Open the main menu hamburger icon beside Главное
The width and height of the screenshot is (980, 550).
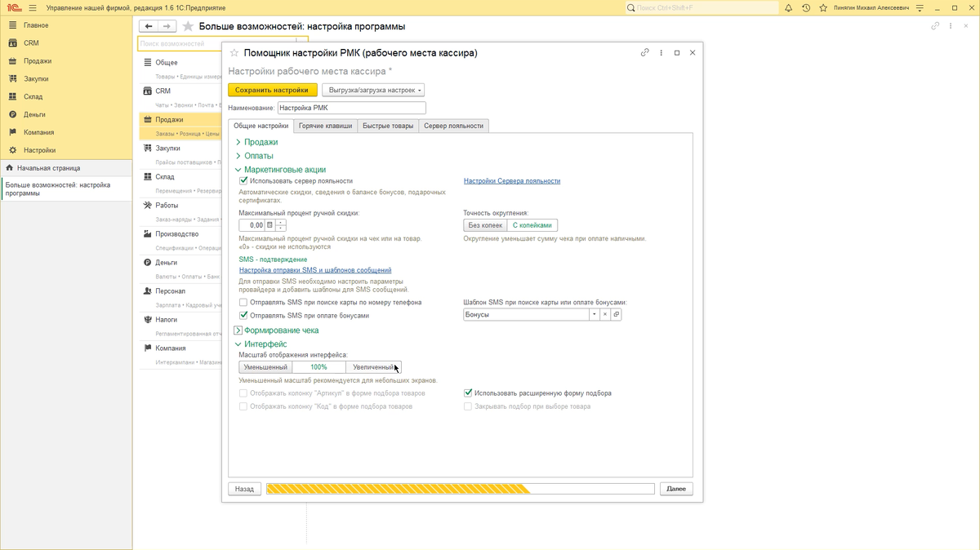pyautogui.click(x=12, y=25)
